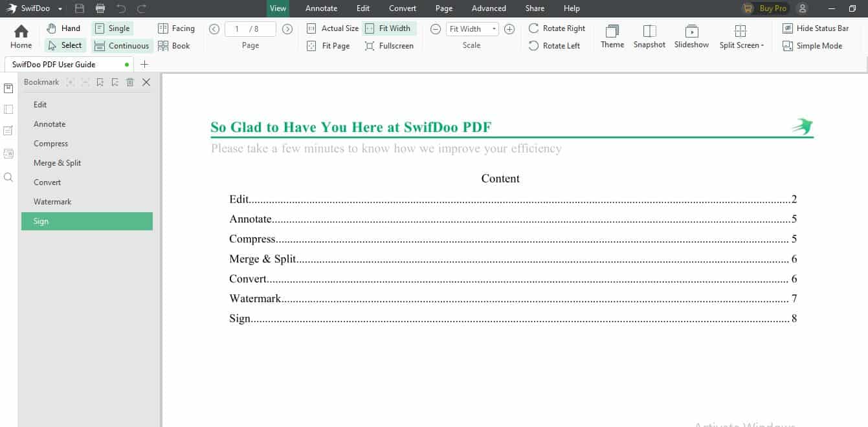Switch to Book view
The width and height of the screenshot is (868, 427).
click(174, 46)
